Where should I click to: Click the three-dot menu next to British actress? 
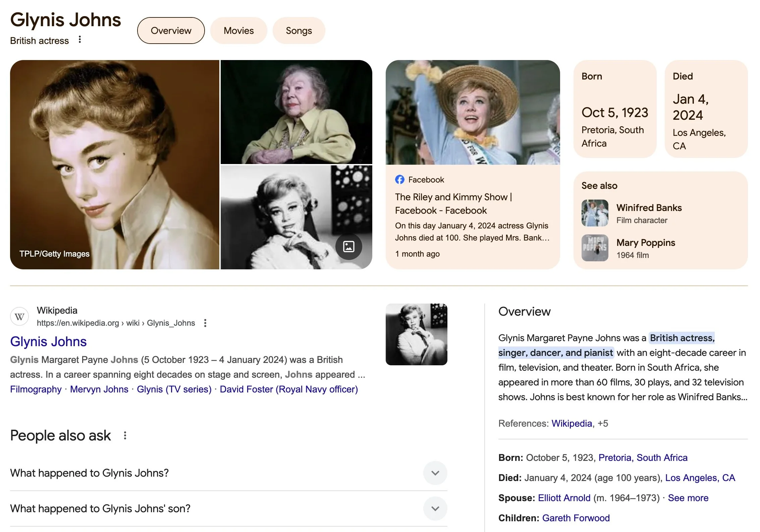[x=80, y=40]
